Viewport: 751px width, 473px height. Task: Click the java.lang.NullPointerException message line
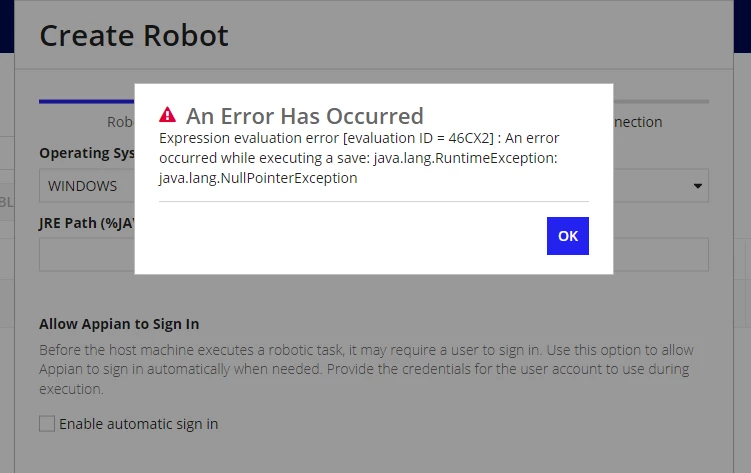click(258, 178)
